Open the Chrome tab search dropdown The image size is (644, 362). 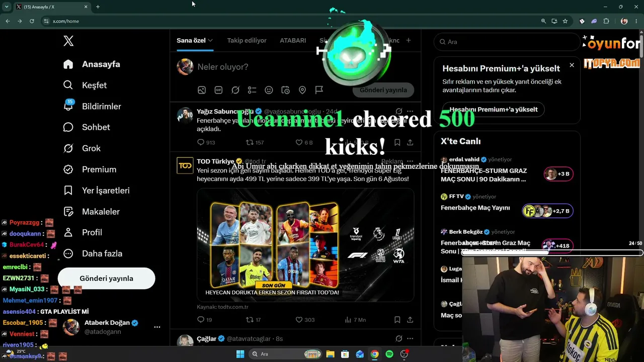7,7
